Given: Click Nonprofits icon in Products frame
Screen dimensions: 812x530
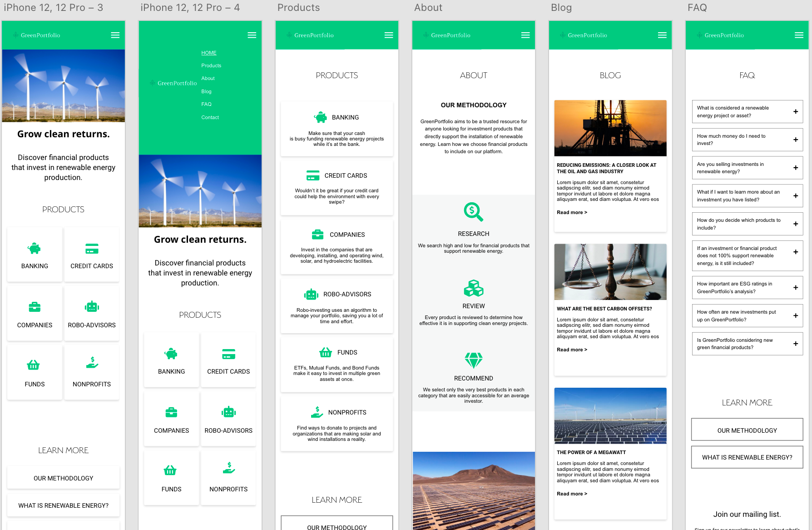Looking at the screenshot, I should (x=317, y=412).
